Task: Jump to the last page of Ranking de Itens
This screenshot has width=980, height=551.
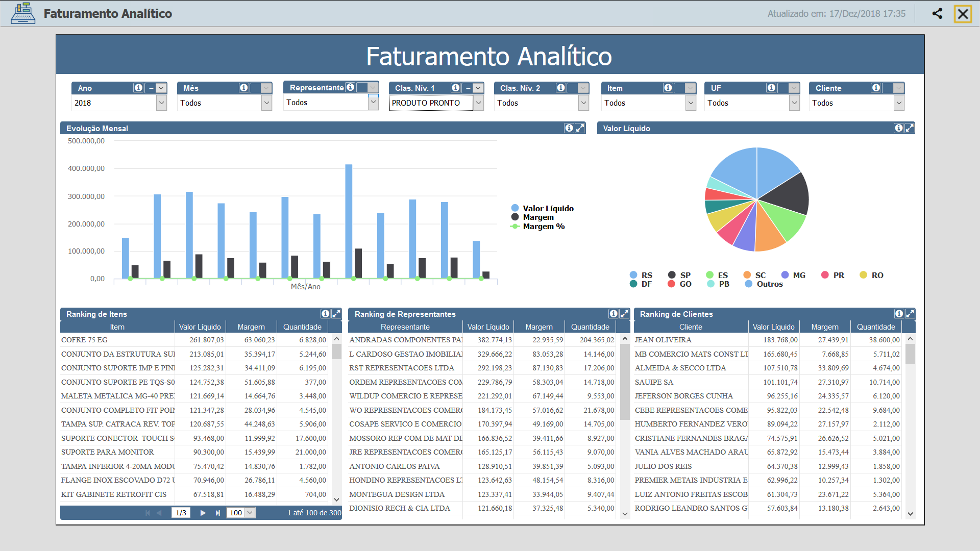Action: pyautogui.click(x=218, y=513)
